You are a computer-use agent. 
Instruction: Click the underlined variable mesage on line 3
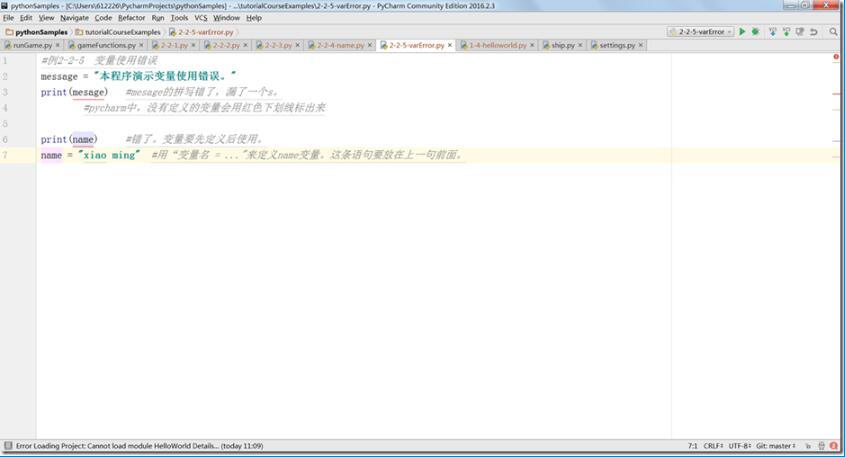[x=88, y=92]
